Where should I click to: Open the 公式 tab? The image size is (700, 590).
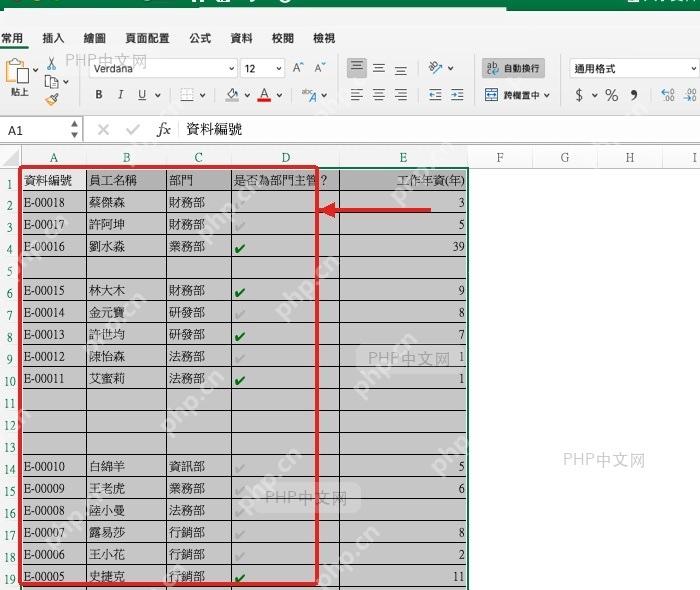[x=200, y=38]
